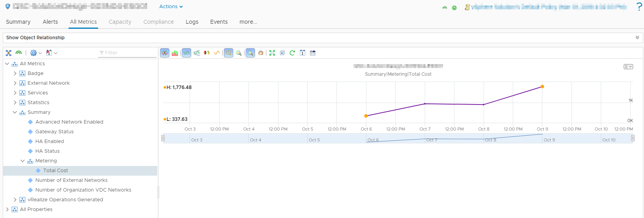
Task: Click the help question mark icon
Action: tap(639, 7)
